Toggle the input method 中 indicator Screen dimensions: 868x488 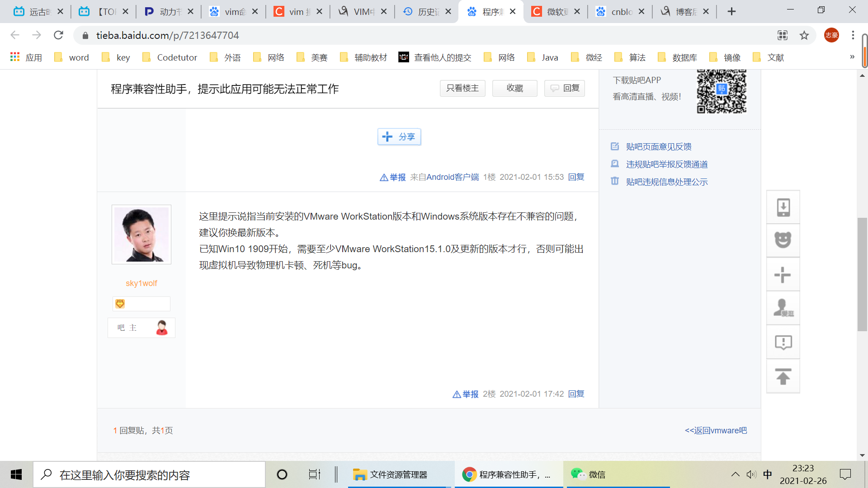[x=768, y=474]
